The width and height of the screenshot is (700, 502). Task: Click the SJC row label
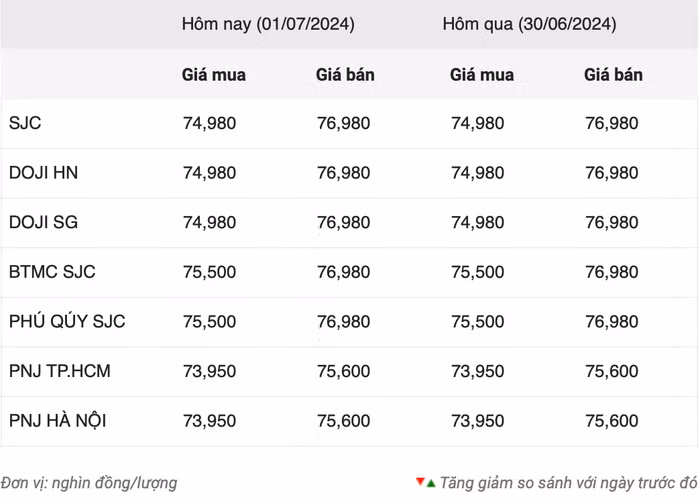point(25,123)
